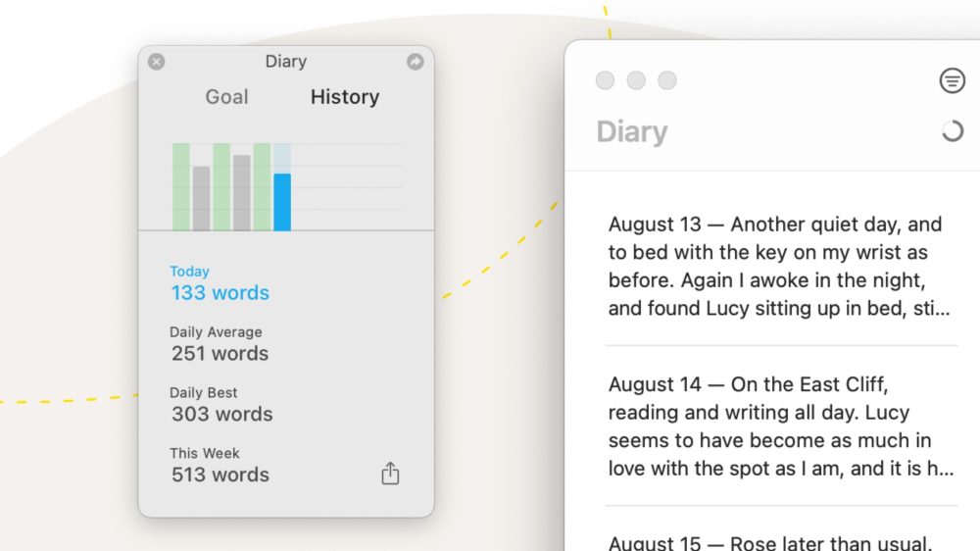Close the Diary statistics popover
980x551 pixels.
point(157,62)
